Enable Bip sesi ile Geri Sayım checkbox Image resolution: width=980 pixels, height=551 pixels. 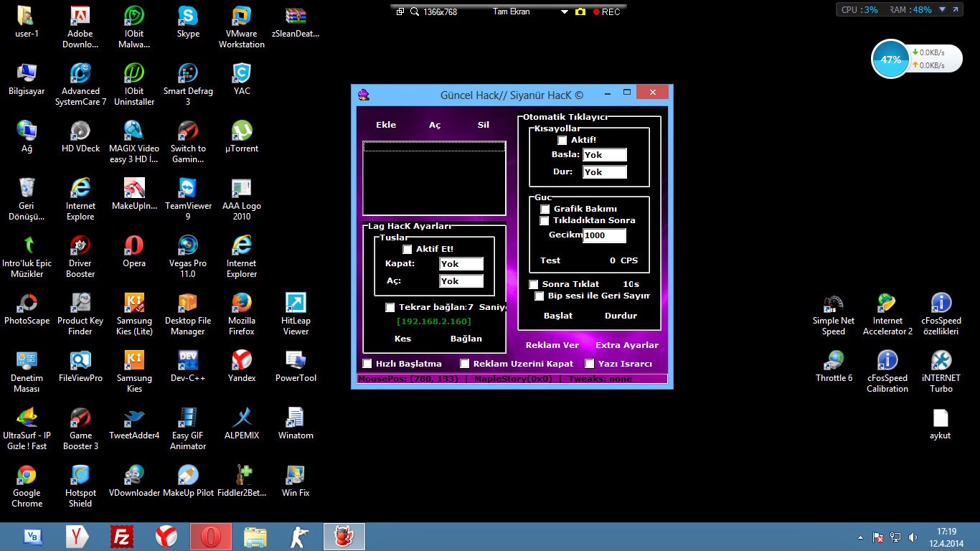(540, 296)
